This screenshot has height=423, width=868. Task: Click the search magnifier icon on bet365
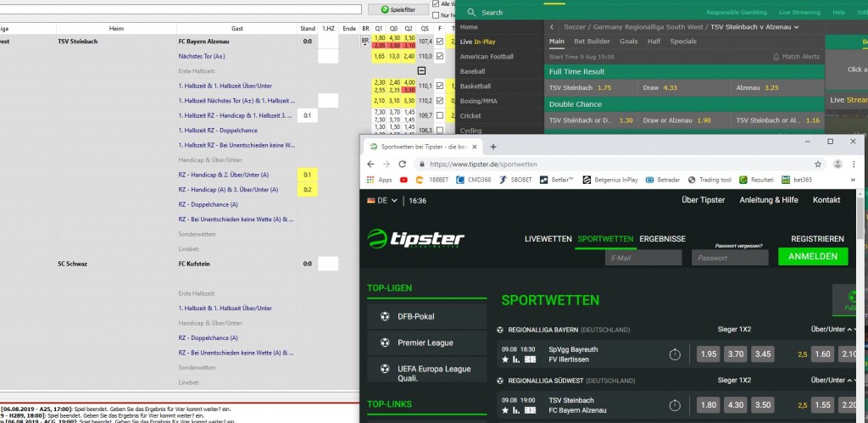(471, 12)
